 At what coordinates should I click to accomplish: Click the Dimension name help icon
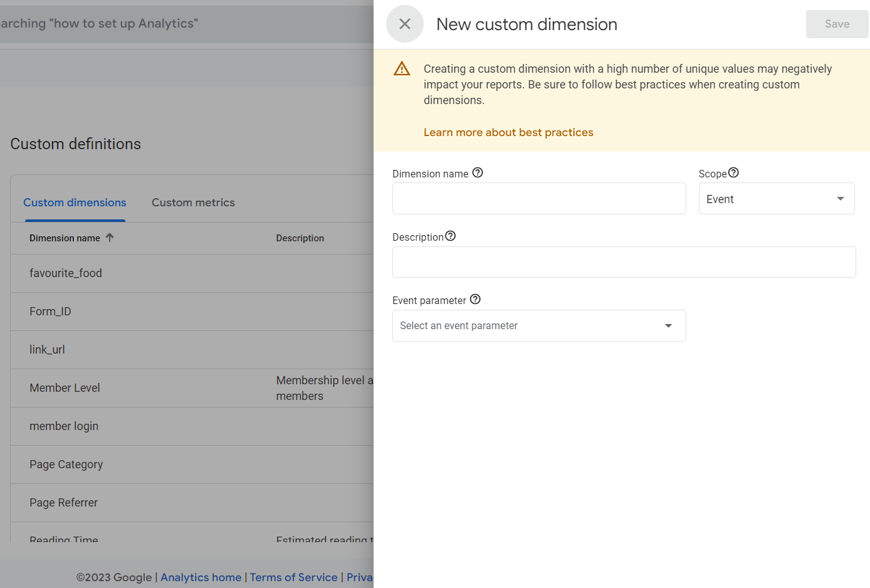(x=478, y=172)
